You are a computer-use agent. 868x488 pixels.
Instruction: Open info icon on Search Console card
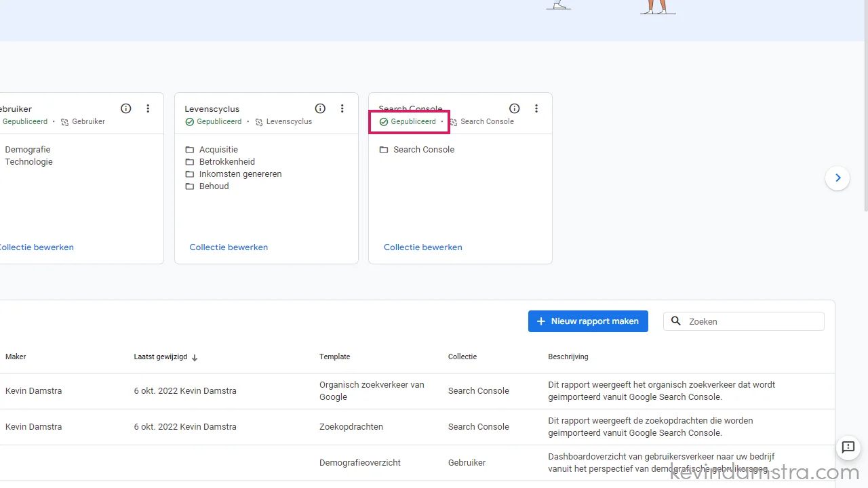click(515, 108)
